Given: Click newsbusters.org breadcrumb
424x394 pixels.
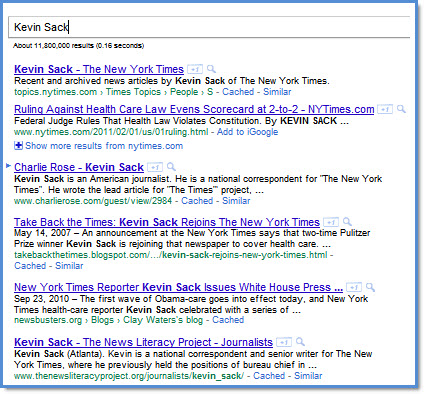Looking at the screenshot, I should tap(48, 320).
